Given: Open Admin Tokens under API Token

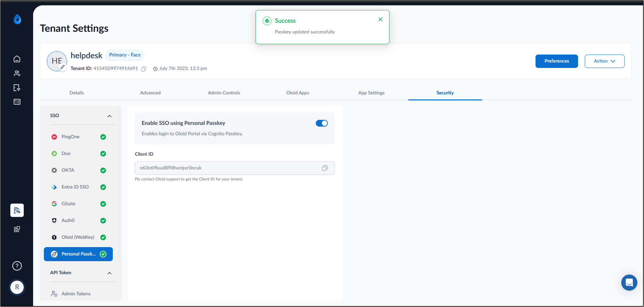Looking at the screenshot, I should [x=78, y=294].
